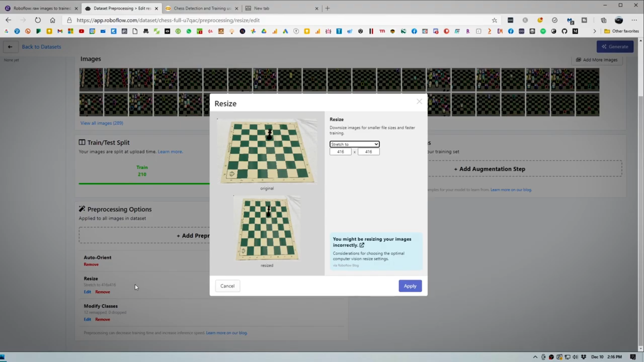The width and height of the screenshot is (644, 362).
Task: Open the mail envelope bookmark icon
Action: (103, 31)
